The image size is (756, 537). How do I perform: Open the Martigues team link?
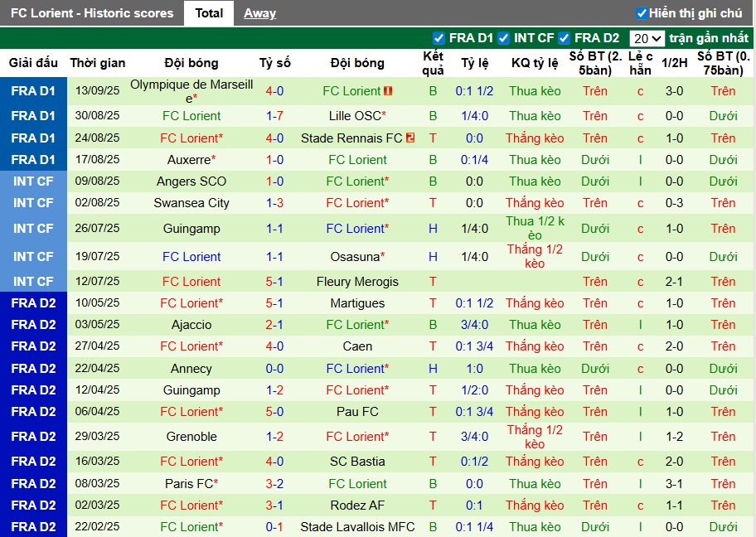pos(357,302)
